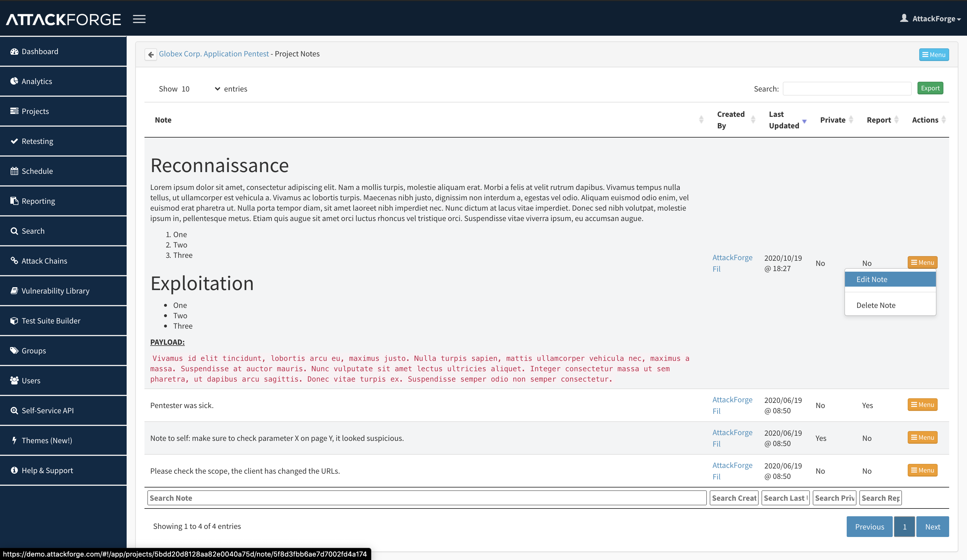Screen dimensions: 967x560
Task: Click the date 2020/10/19 @ 18:27
Action: point(783,263)
